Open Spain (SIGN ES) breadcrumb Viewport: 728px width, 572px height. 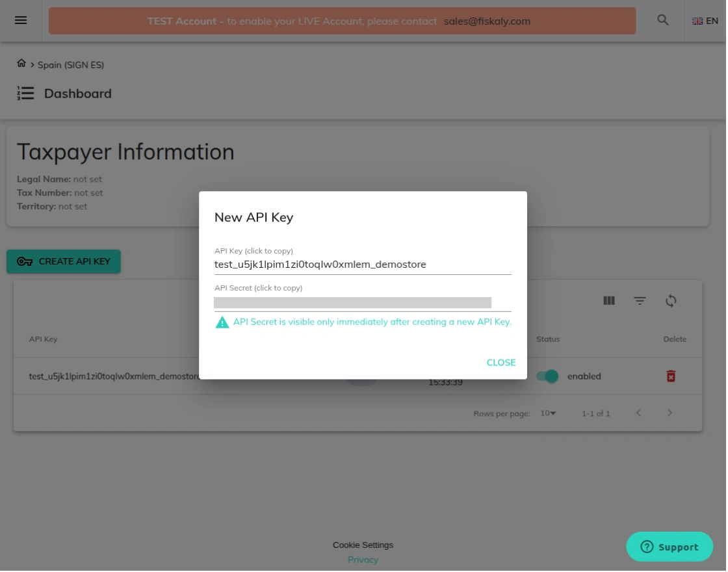(71, 65)
